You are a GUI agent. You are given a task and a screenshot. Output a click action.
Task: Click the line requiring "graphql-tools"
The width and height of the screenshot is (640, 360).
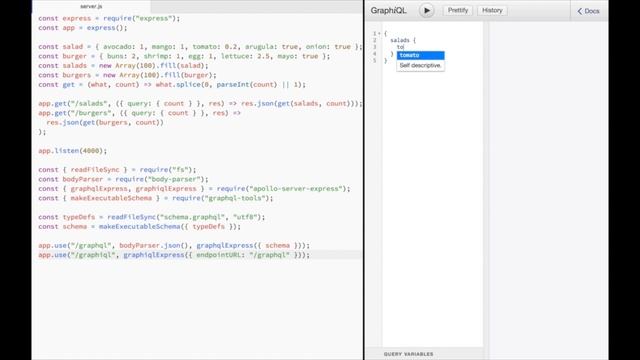click(156, 198)
